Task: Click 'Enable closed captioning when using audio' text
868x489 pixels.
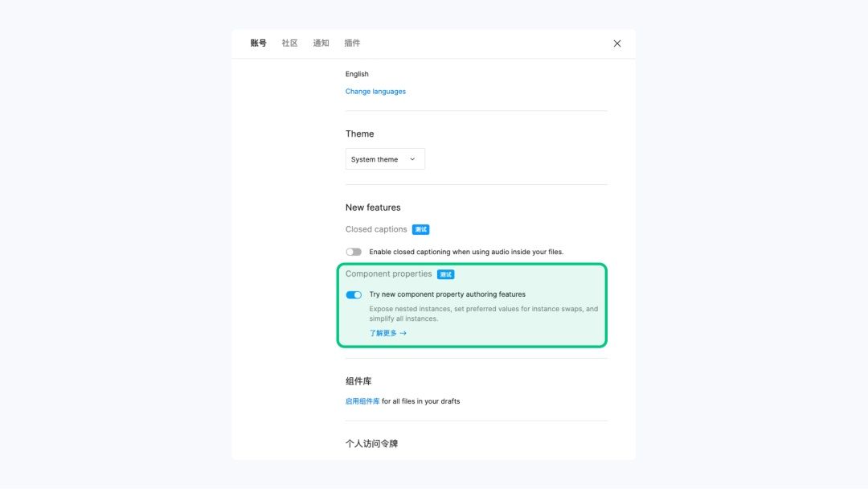Action: point(466,252)
